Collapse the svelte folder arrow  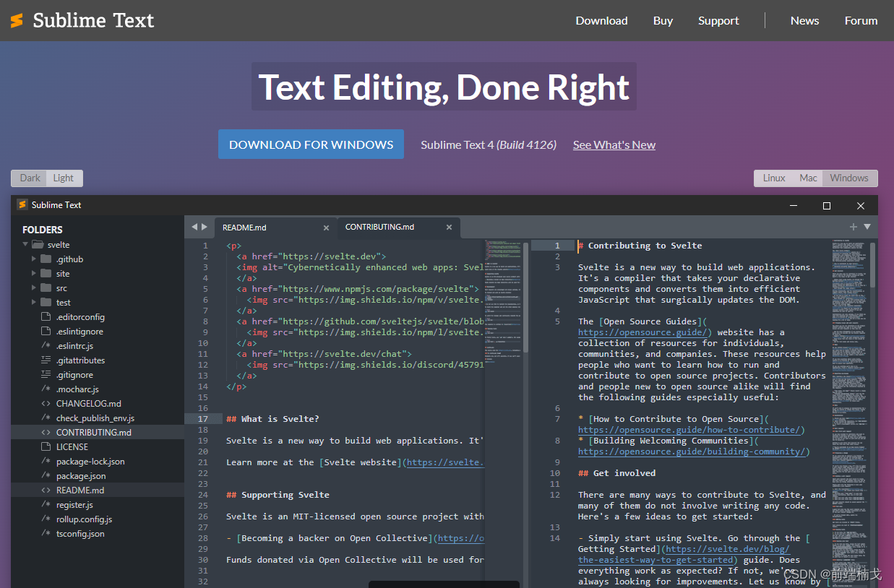point(25,245)
